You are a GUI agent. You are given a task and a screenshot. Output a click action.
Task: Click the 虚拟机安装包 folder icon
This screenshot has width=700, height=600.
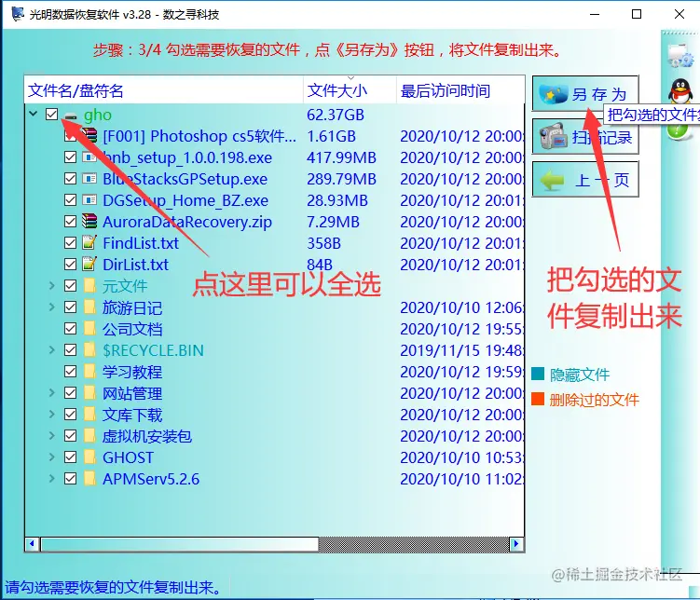click(89, 435)
